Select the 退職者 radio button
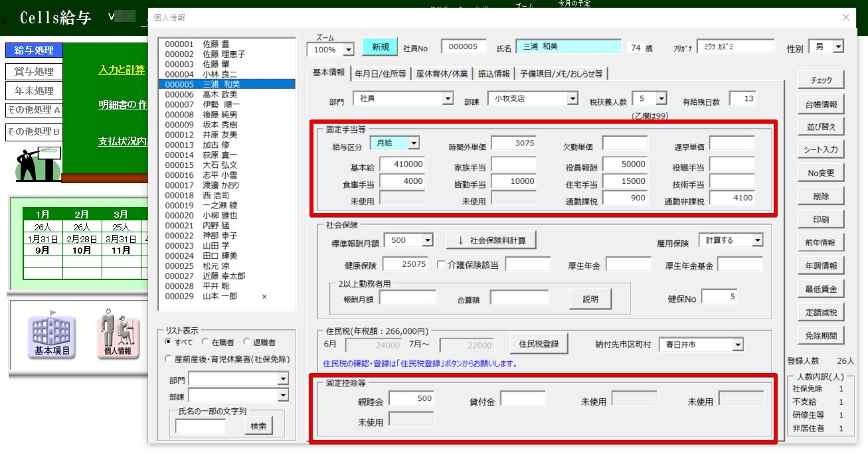 click(x=247, y=342)
